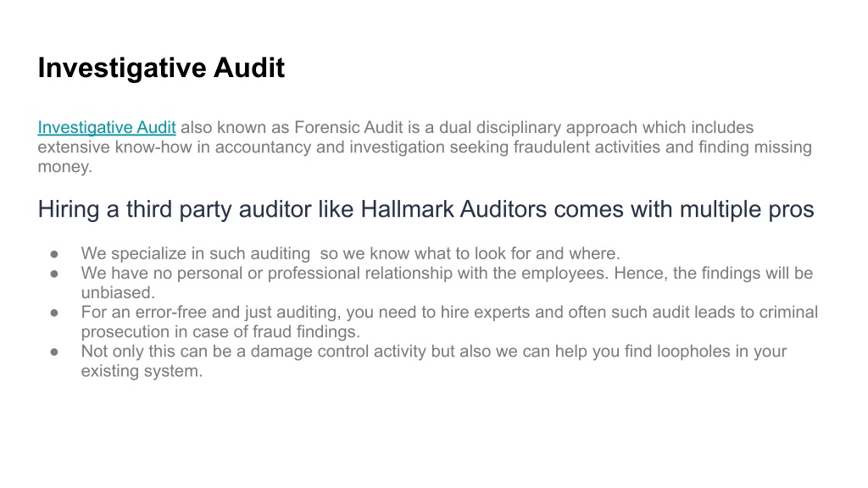Click 'prosecution in case of fraud findings' line
868x488 pixels.
220,332
